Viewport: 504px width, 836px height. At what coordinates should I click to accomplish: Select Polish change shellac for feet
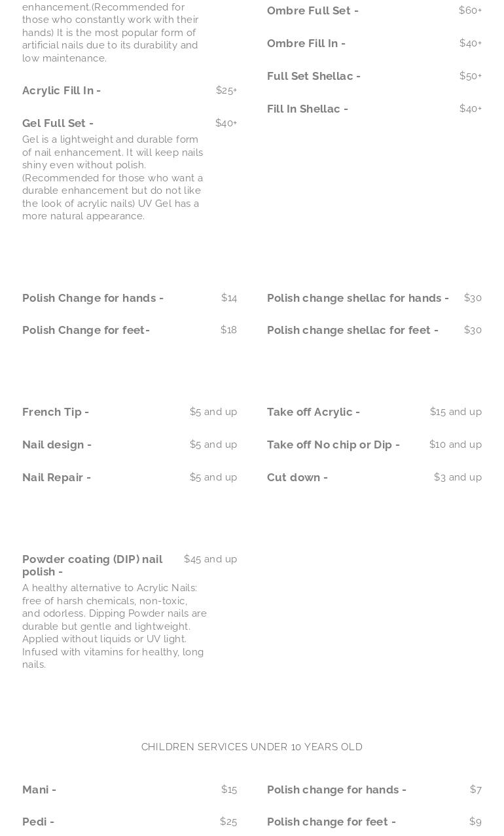click(x=352, y=330)
